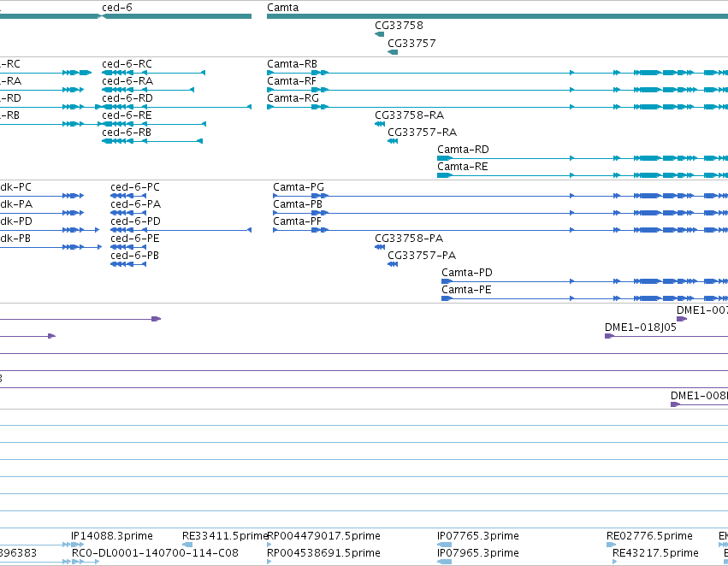Click protein label ced-6-PA
Screen dimensions: 728x566
tap(135, 204)
